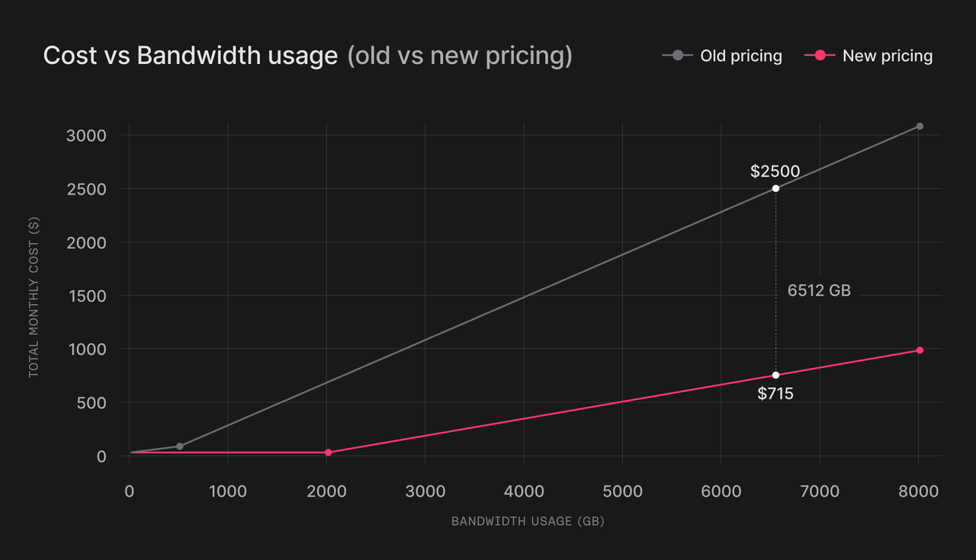
Task: Click the 4000 tick on the x-axis
Action: [x=524, y=491]
